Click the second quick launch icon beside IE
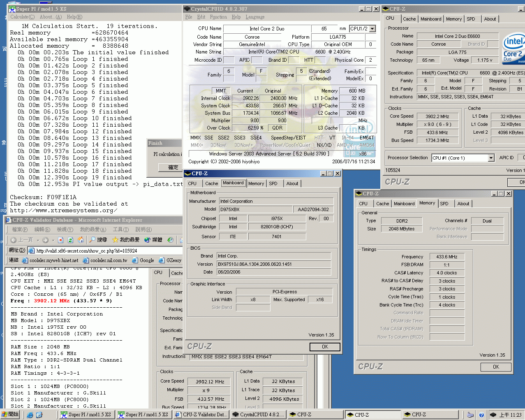525x420 pixels. click(39, 415)
